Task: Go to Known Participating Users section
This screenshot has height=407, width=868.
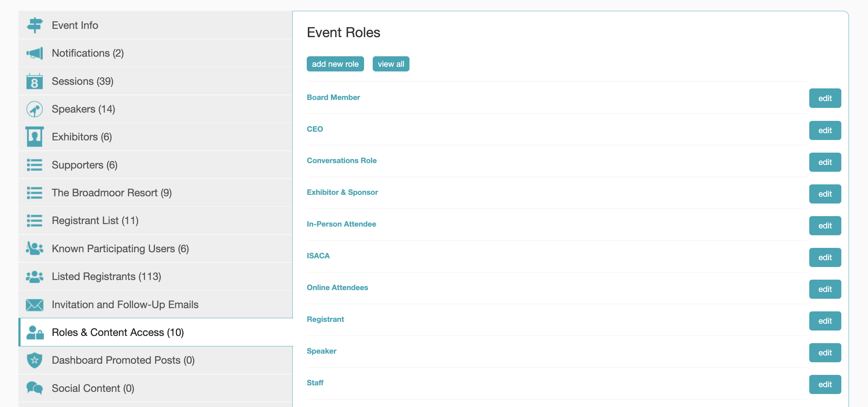Action: pos(120,249)
